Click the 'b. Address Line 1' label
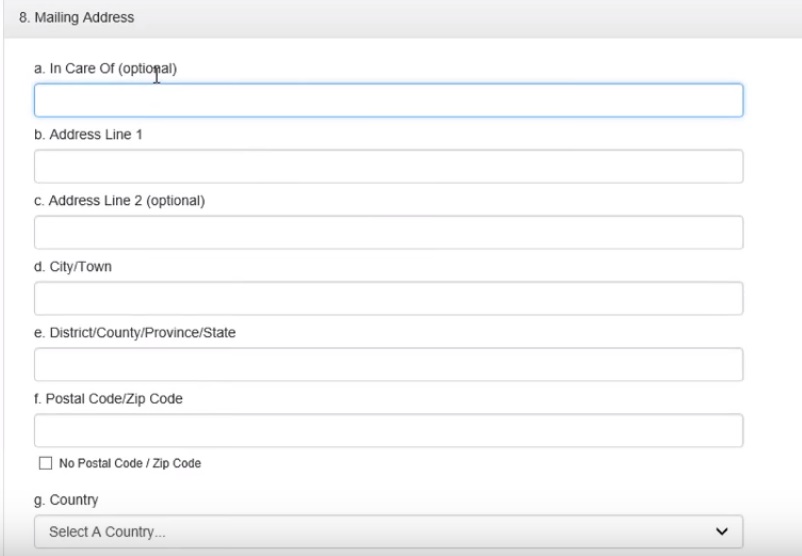Screen dimensions: 802x556 point(88,135)
